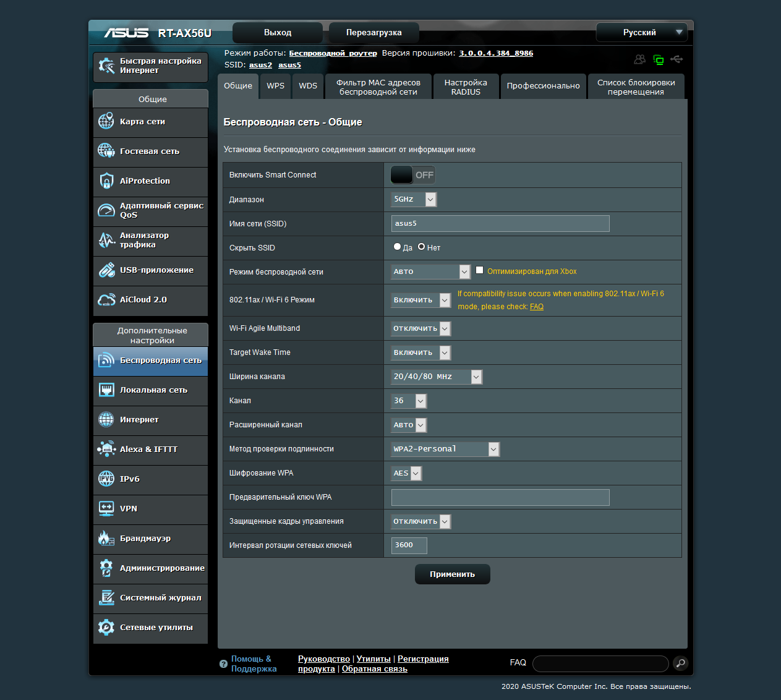Switch to the WDS tab
781x700 pixels.
(308, 86)
